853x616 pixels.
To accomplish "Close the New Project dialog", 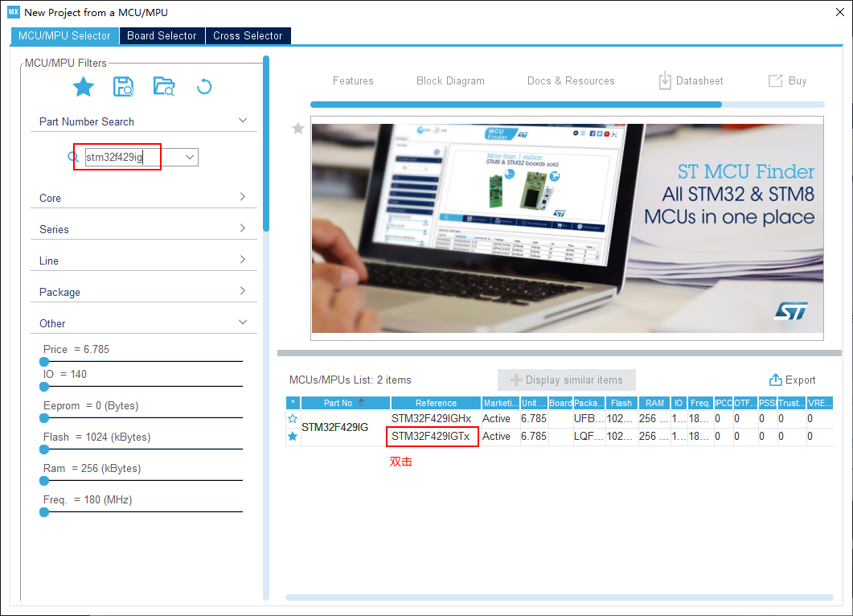I will (x=840, y=12).
